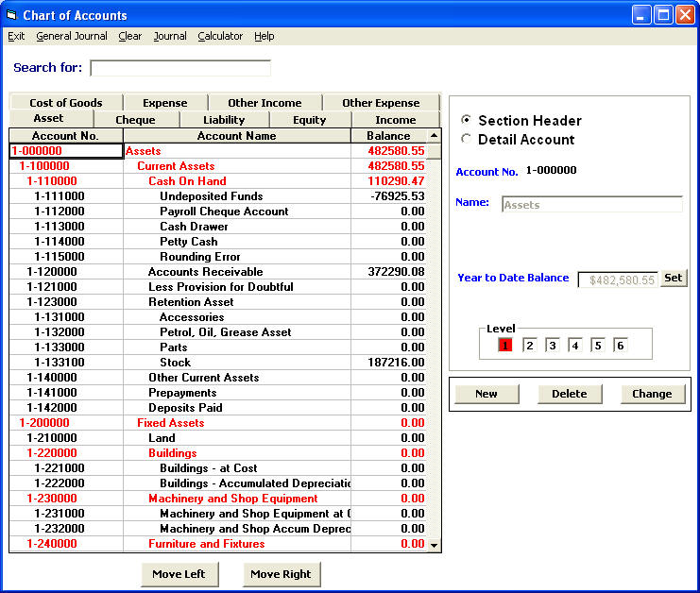Click the New account button

click(487, 394)
